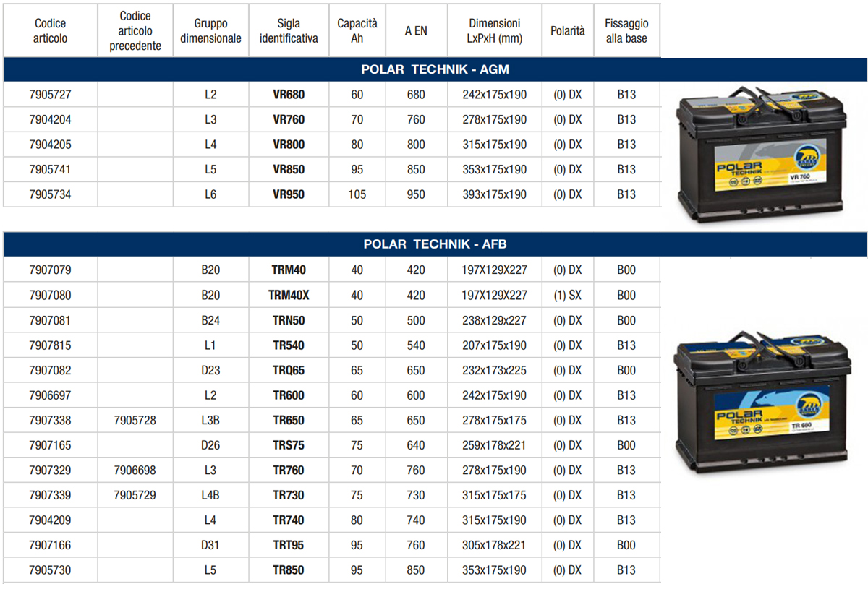Click the TR600 model label

289,395
